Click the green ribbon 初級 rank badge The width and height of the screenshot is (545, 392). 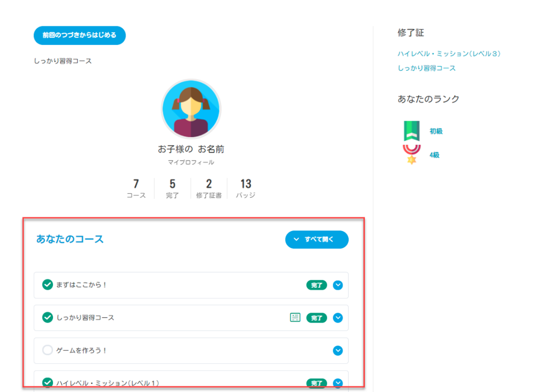pyautogui.click(x=412, y=131)
